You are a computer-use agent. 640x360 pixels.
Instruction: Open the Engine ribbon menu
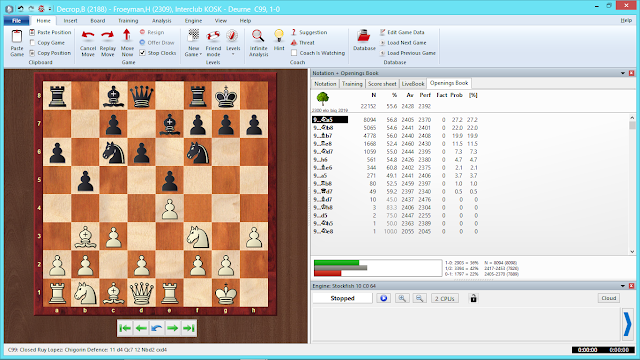pyautogui.click(x=193, y=20)
